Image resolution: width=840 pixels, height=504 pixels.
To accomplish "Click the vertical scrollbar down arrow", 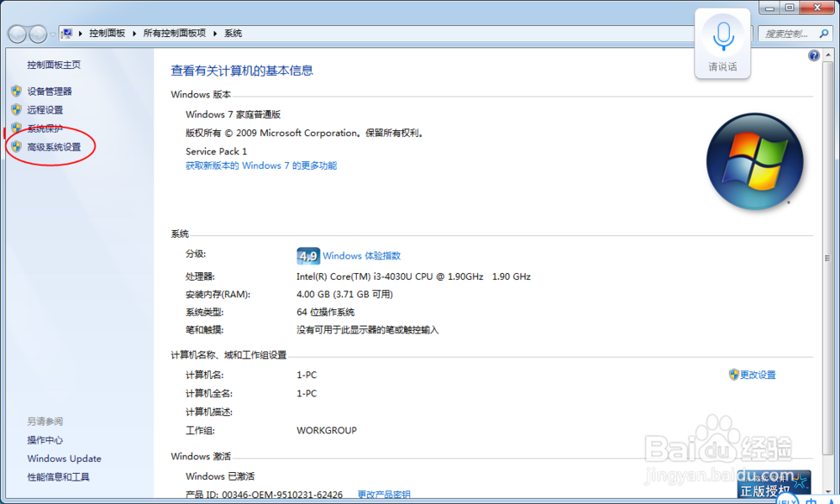I will (828, 491).
